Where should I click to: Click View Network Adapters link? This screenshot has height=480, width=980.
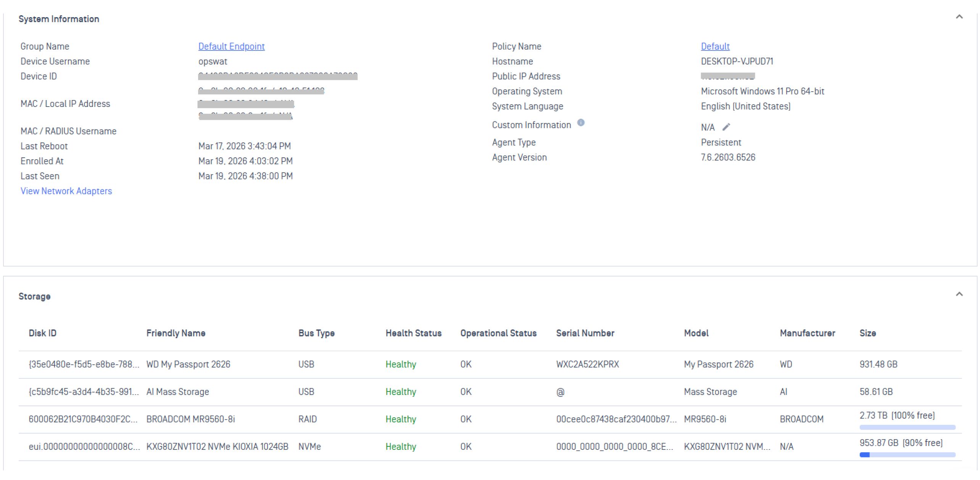pyautogui.click(x=66, y=191)
